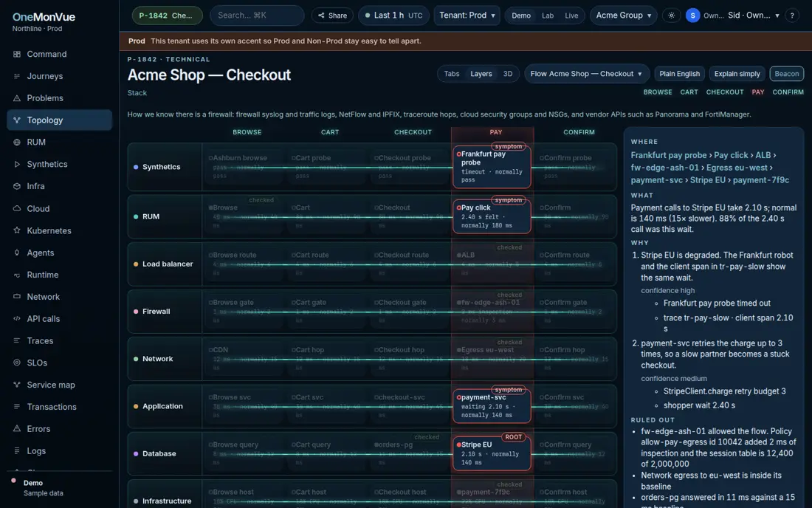Image resolution: width=812 pixels, height=508 pixels.
Task: Click the Service map icon
Action: [16, 385]
